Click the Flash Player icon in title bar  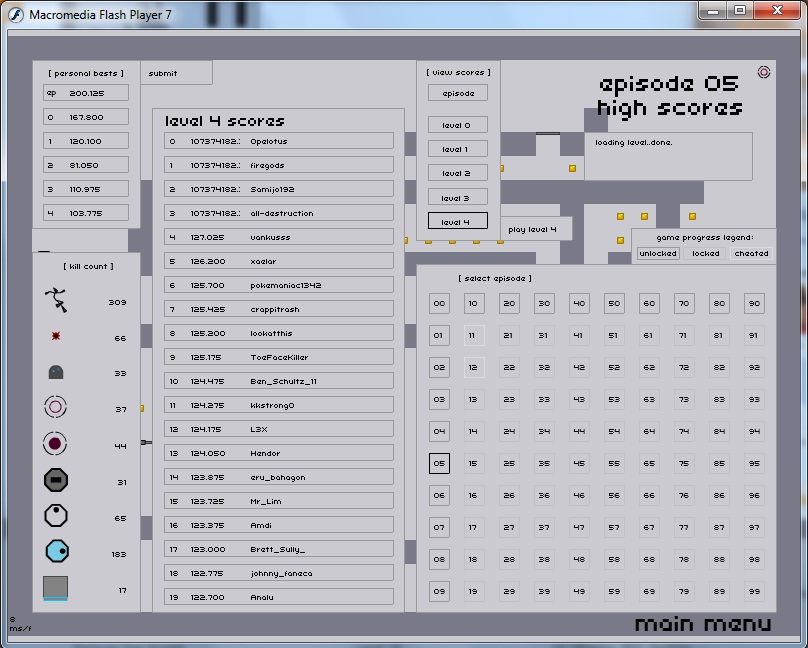click(x=15, y=13)
